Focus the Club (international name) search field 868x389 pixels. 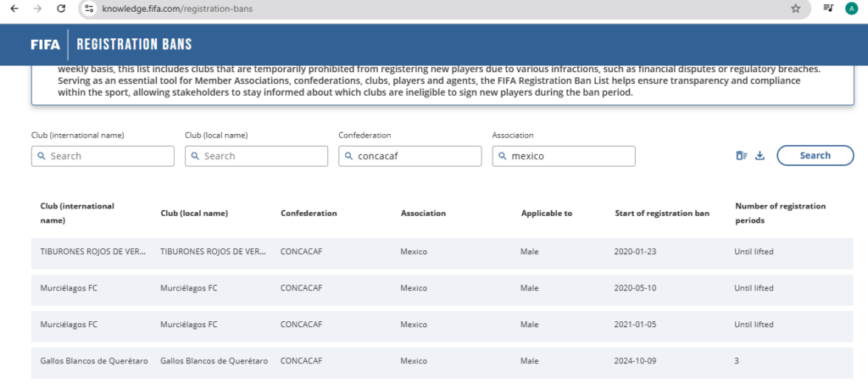click(103, 156)
